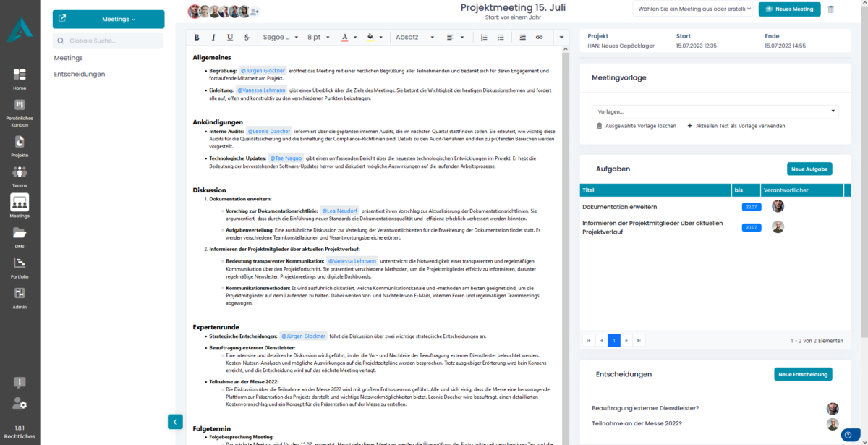The width and height of the screenshot is (868, 445).
Task: Click Aktuellen Text als Vorlage verwenden
Action: pyautogui.click(x=736, y=126)
